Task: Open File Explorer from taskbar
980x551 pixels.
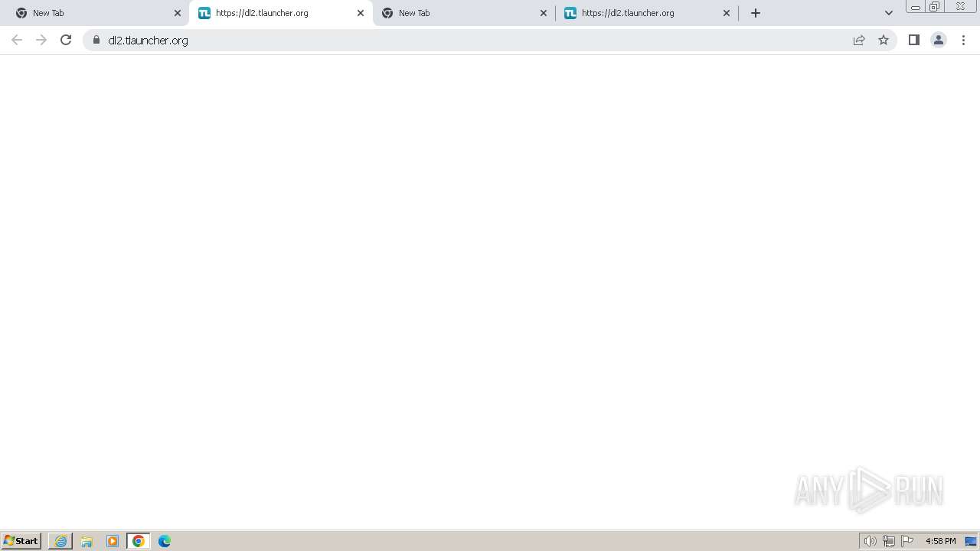Action: [87, 541]
